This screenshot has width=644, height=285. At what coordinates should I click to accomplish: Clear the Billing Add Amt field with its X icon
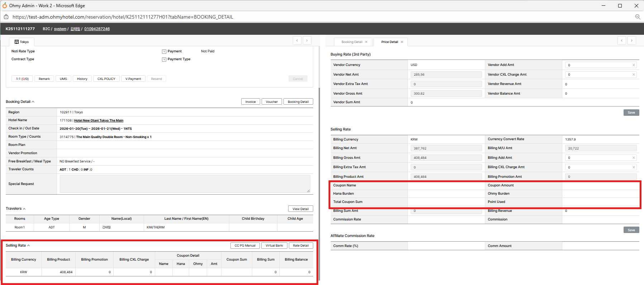pos(634,158)
